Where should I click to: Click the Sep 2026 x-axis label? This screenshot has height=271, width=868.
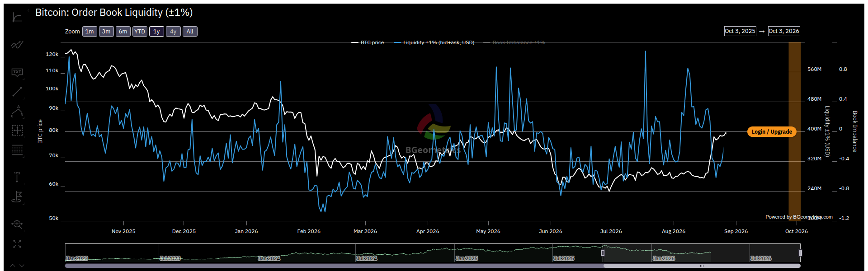[x=736, y=231]
